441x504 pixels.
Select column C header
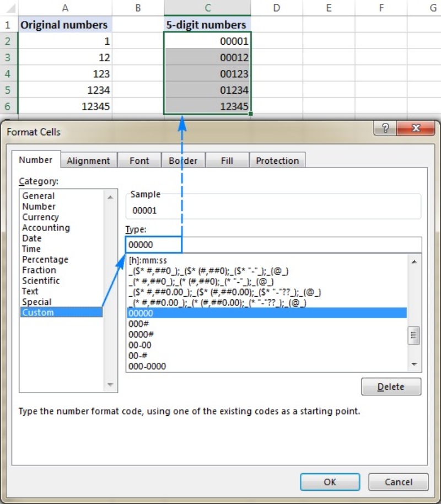tap(208, 8)
